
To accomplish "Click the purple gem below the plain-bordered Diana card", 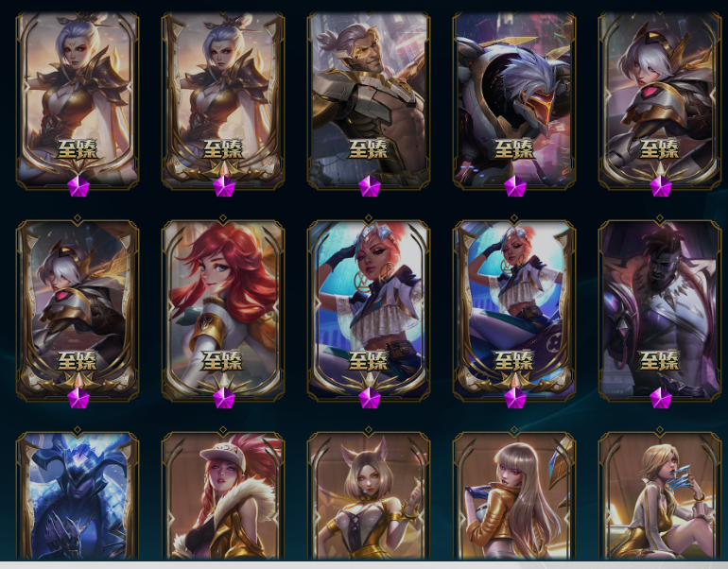I will point(78,186).
